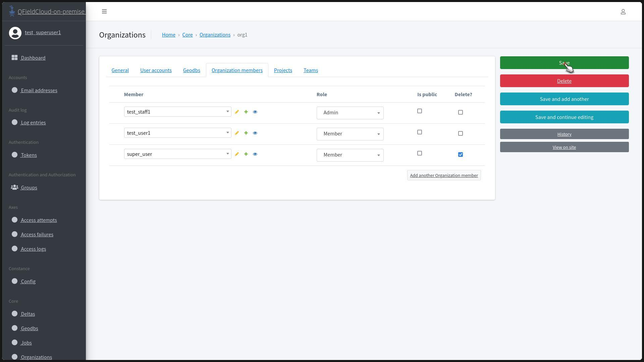Click the Groups icon in sidebar
This screenshot has height=362, width=644.
[14, 187]
